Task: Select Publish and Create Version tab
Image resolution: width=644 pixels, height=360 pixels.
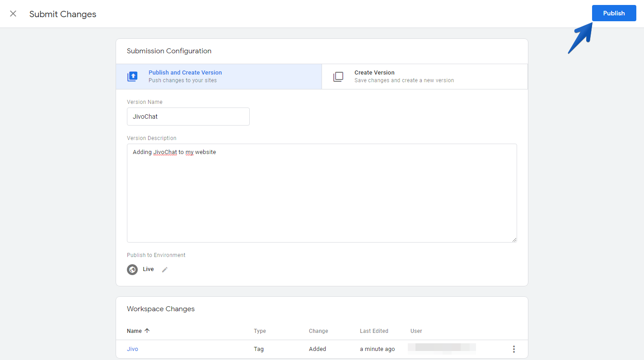Action: (219, 76)
